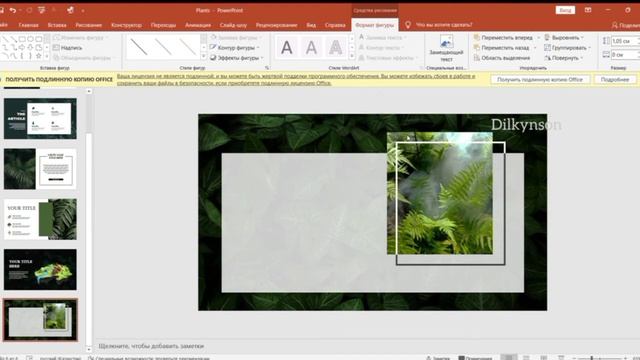Select the YOUR TITLE white slide thumbnail

point(40,219)
